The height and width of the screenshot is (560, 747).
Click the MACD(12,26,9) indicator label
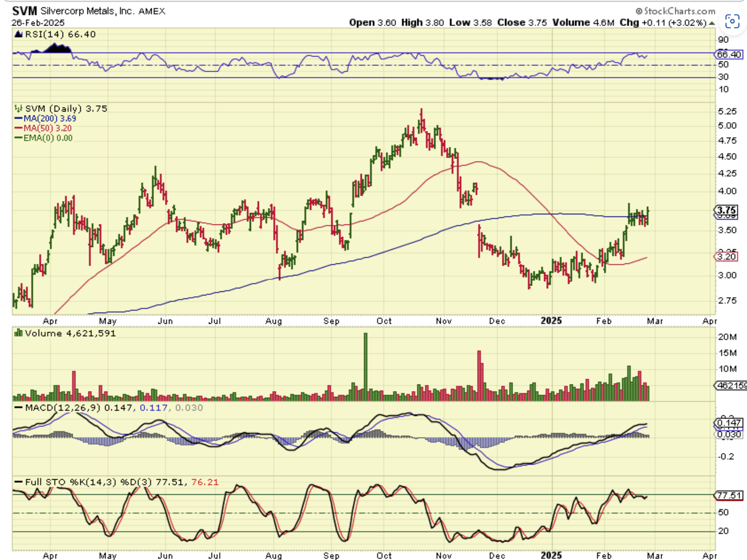[63, 408]
